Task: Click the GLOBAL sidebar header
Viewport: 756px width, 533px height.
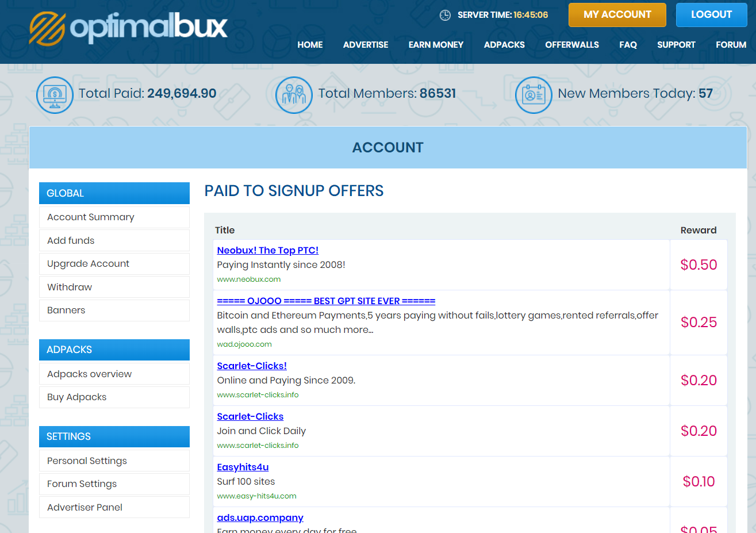Action: (x=114, y=193)
